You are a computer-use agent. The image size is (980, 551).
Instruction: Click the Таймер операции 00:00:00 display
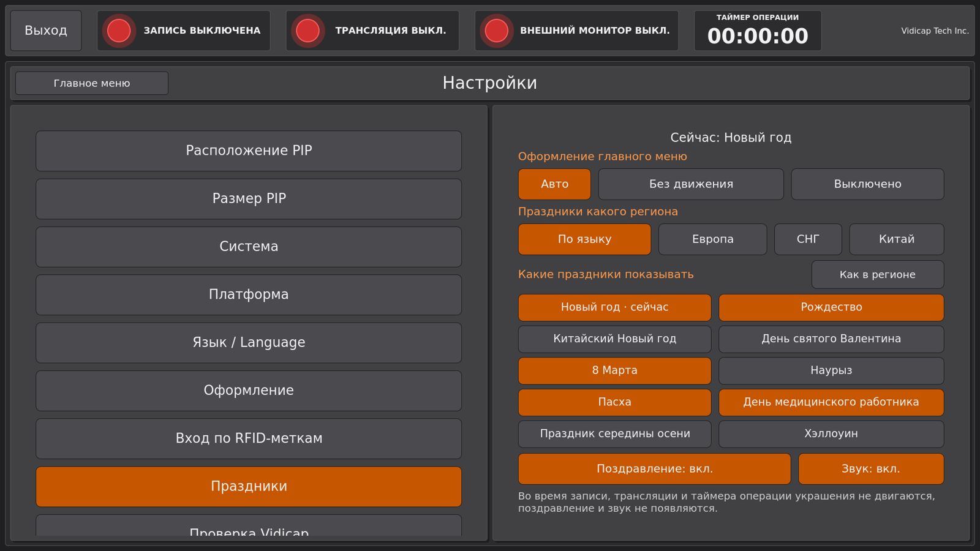tap(758, 31)
